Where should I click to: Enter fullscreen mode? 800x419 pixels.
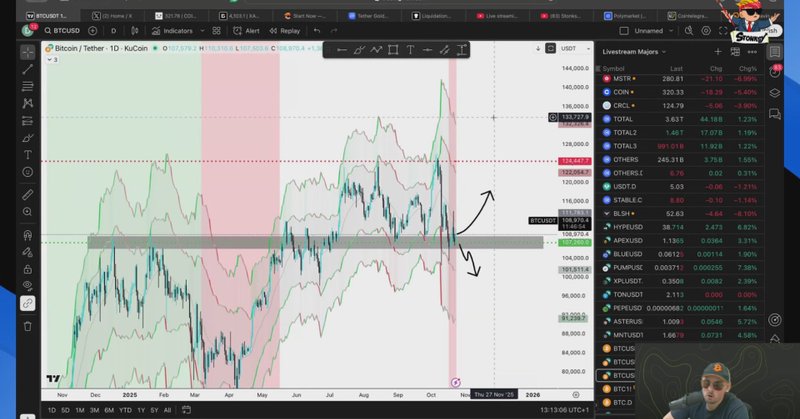(723, 31)
